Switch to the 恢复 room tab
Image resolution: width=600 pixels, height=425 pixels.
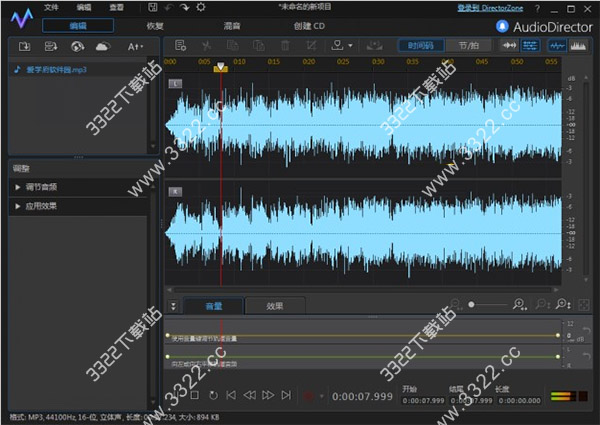tap(155, 26)
